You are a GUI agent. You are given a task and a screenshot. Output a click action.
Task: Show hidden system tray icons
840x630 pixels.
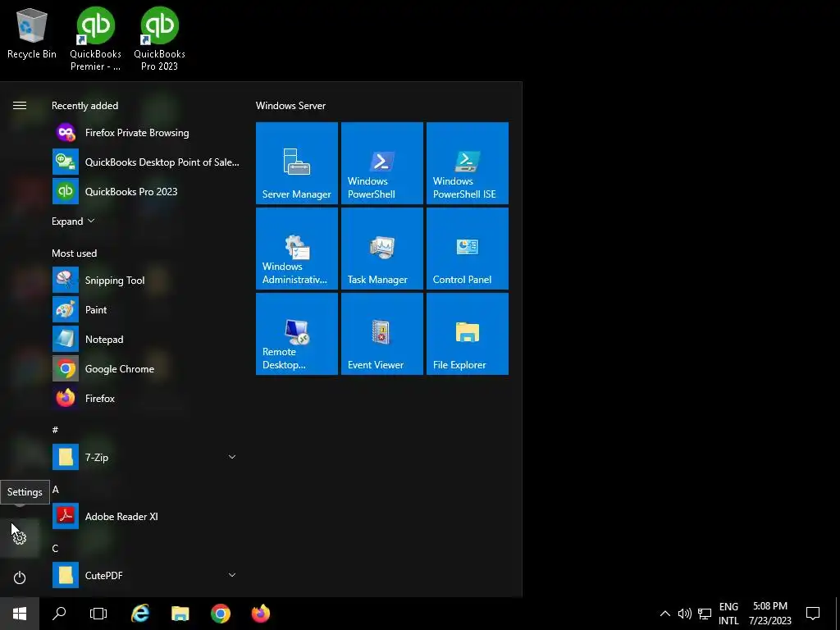[x=664, y=614]
